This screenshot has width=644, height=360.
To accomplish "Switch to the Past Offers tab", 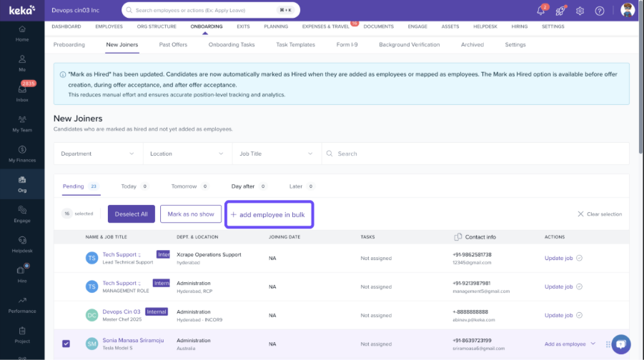I will [x=173, y=44].
